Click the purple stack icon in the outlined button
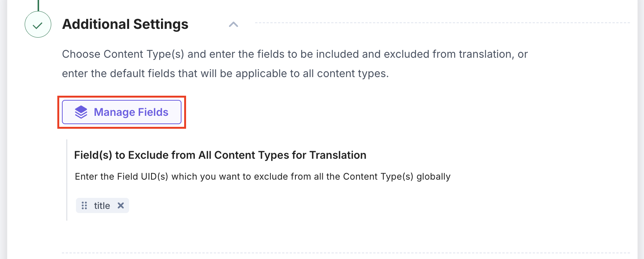 pos(82,112)
